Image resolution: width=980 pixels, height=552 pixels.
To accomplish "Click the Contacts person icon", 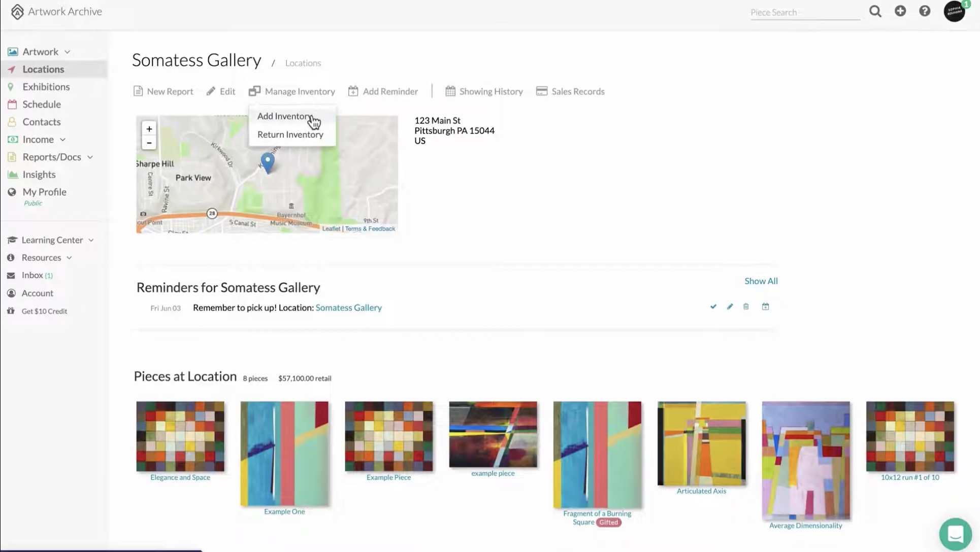I will (x=12, y=122).
